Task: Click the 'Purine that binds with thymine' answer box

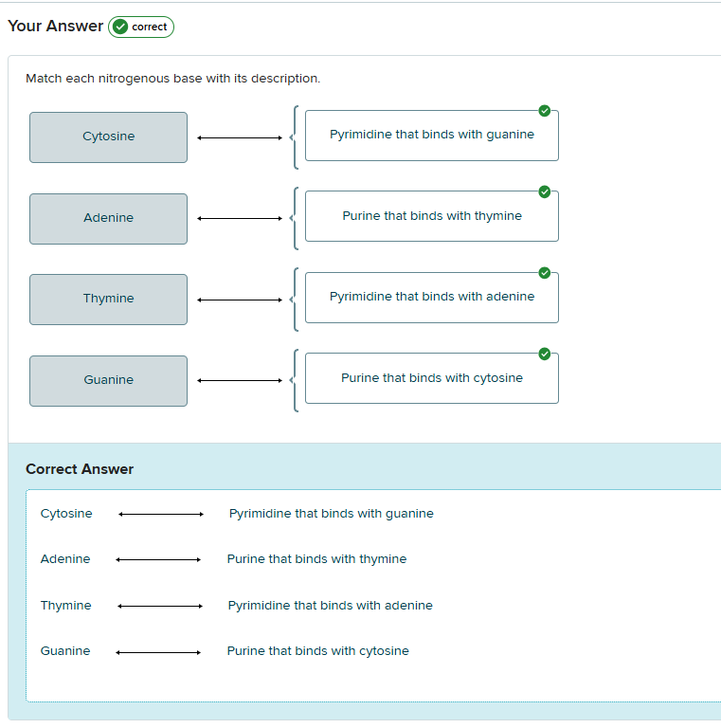Action: [x=431, y=216]
